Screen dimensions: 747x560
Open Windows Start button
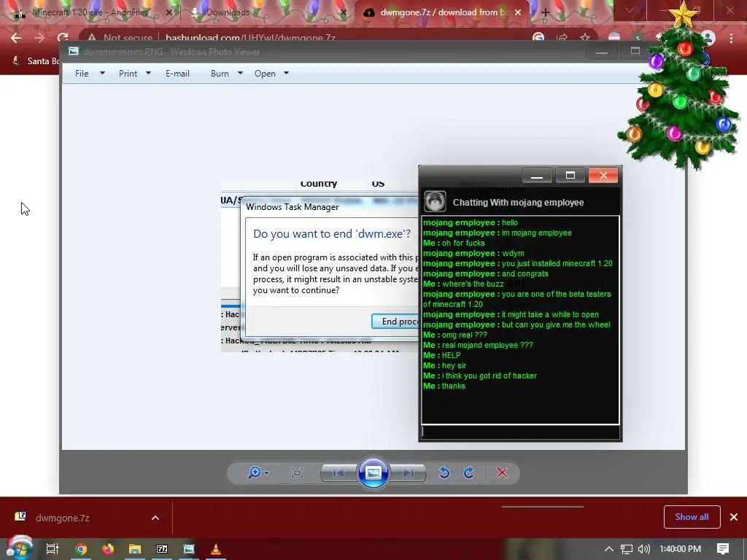pos(19,548)
